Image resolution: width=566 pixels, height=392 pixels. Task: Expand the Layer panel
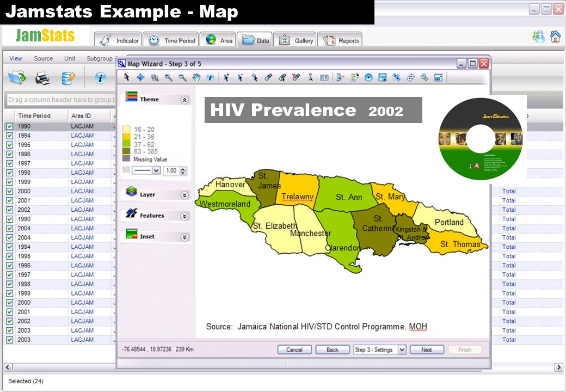click(x=184, y=195)
